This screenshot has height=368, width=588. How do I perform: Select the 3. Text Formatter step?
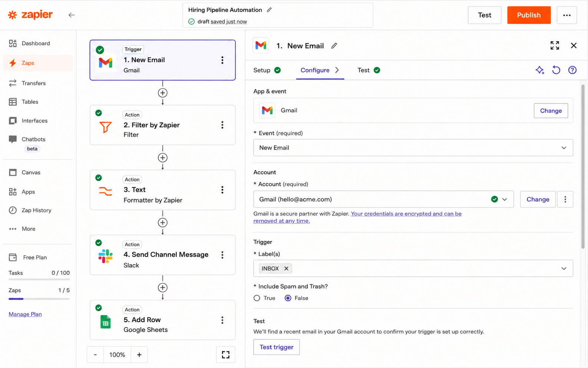click(162, 190)
